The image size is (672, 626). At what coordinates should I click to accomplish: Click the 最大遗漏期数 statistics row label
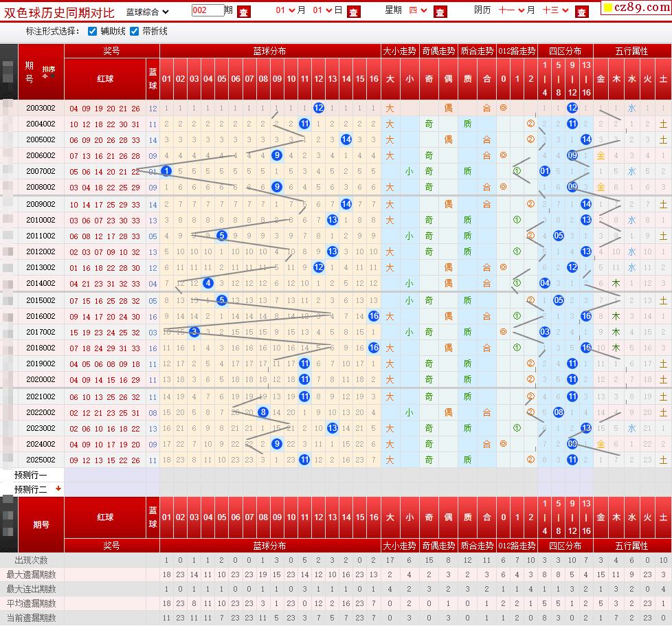coord(32,574)
